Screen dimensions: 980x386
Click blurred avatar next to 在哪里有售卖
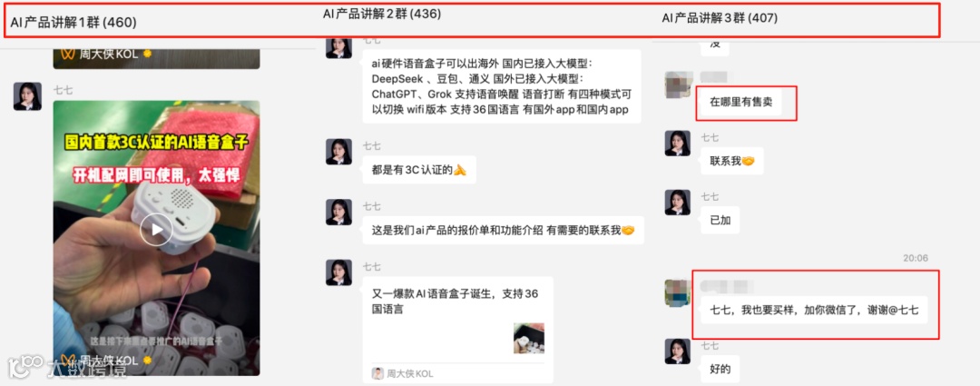pyautogui.click(x=678, y=84)
